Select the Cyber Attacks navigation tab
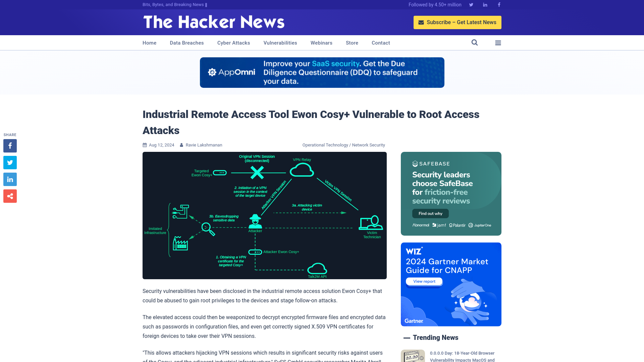Viewport: 644px width, 362px height. click(233, 43)
